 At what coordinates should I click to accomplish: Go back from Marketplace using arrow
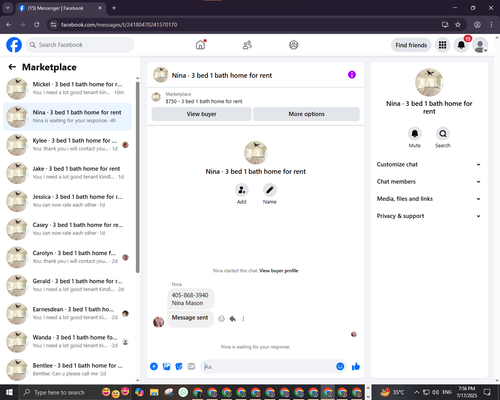pyautogui.click(x=12, y=67)
